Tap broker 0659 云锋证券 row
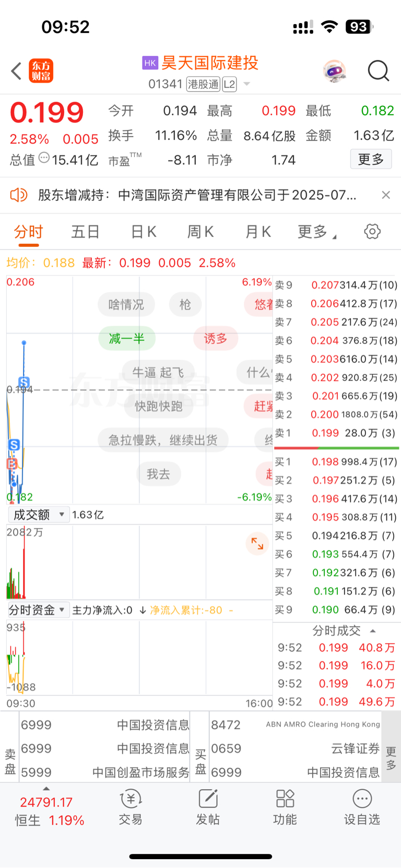Screen dimensions: 401x868 (296, 748)
